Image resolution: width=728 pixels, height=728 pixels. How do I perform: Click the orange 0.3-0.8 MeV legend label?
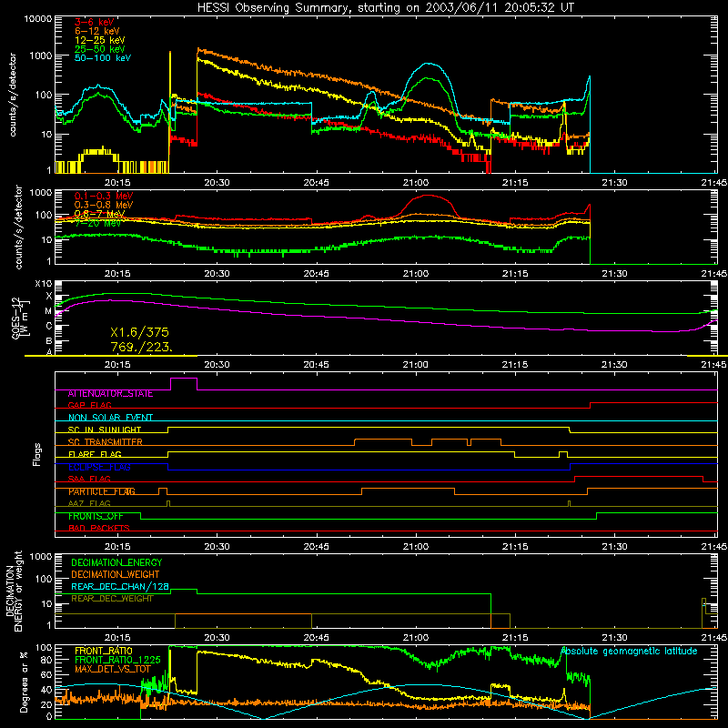tap(104, 205)
